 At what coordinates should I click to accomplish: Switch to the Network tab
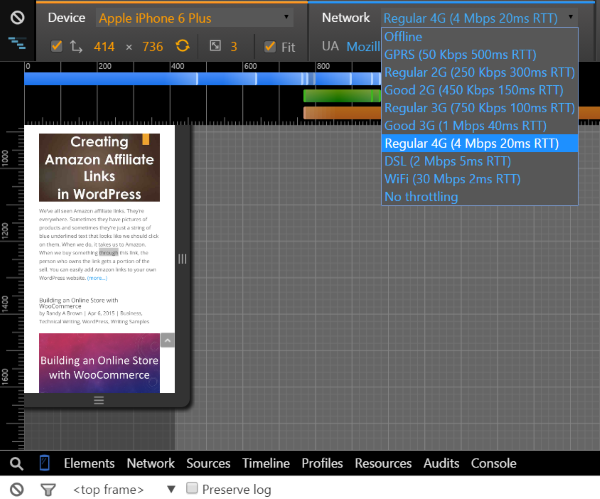click(151, 463)
